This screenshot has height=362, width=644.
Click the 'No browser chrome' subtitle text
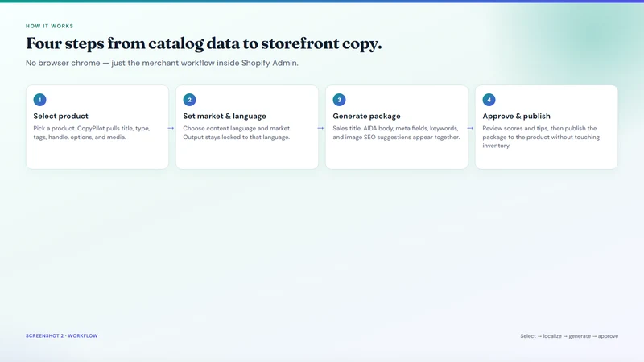[x=162, y=63]
